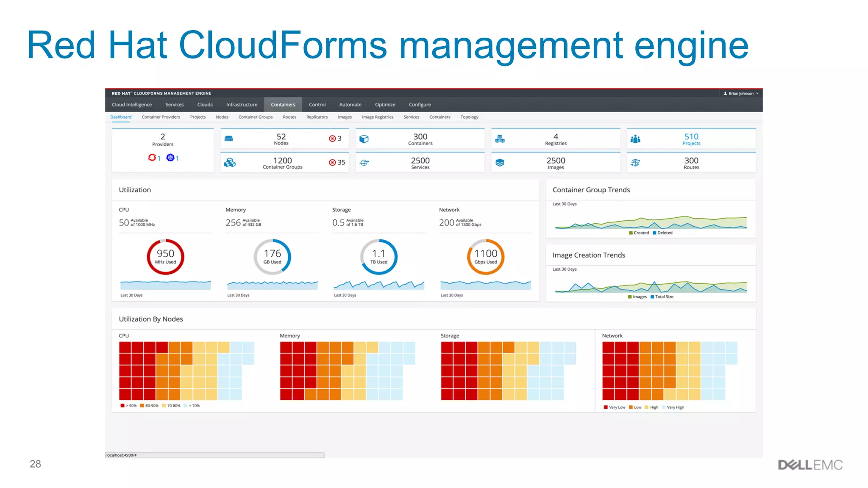868x488 pixels.
Task: Click the Memory 176 GB Used donut
Action: (x=272, y=257)
